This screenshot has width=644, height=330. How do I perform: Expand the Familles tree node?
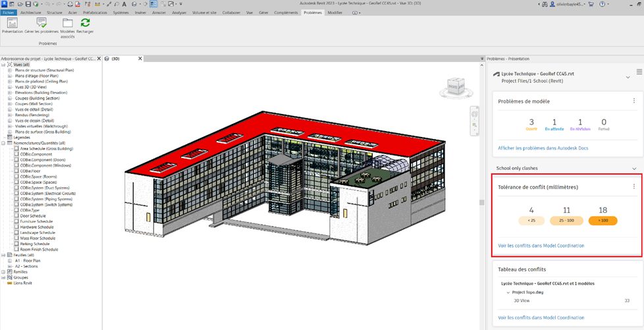coord(3,272)
